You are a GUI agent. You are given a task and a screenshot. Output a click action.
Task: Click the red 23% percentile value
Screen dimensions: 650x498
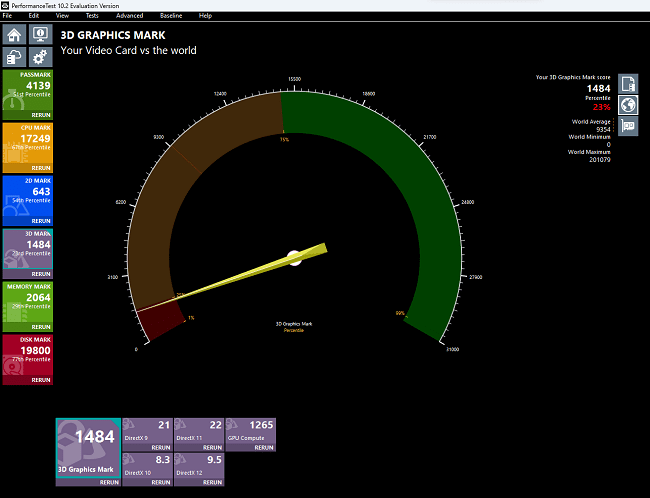[x=601, y=107]
